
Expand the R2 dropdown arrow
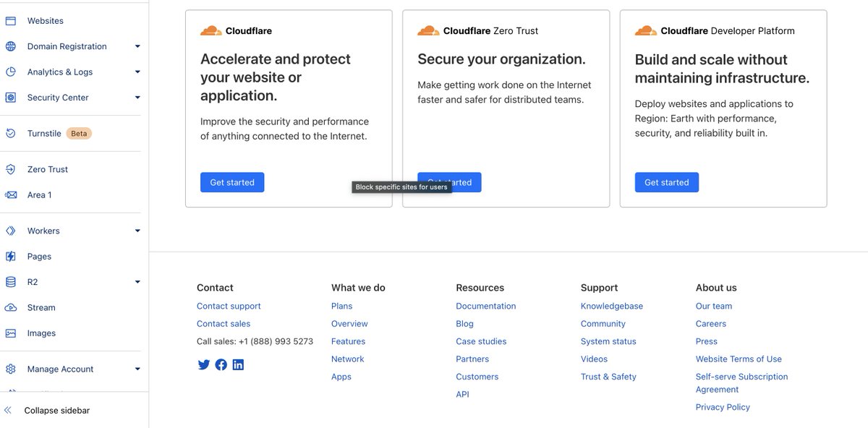pos(137,282)
